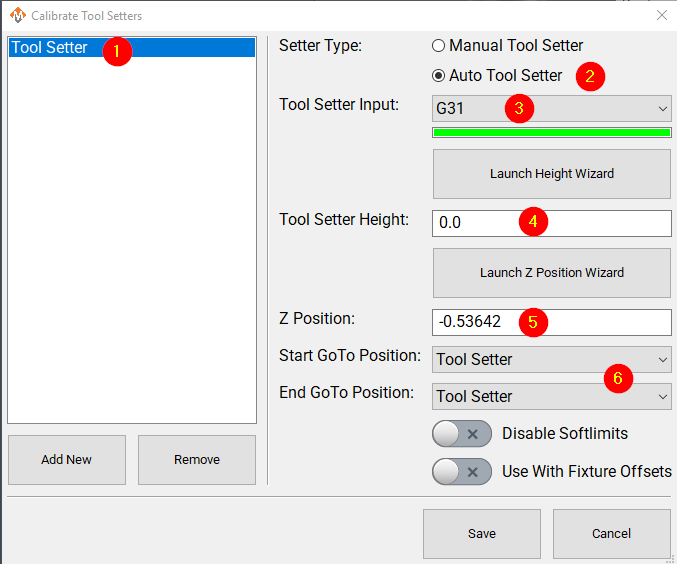Screen dimensions: 677x564
Task: Launch the Height Wizard
Action: click(x=551, y=174)
